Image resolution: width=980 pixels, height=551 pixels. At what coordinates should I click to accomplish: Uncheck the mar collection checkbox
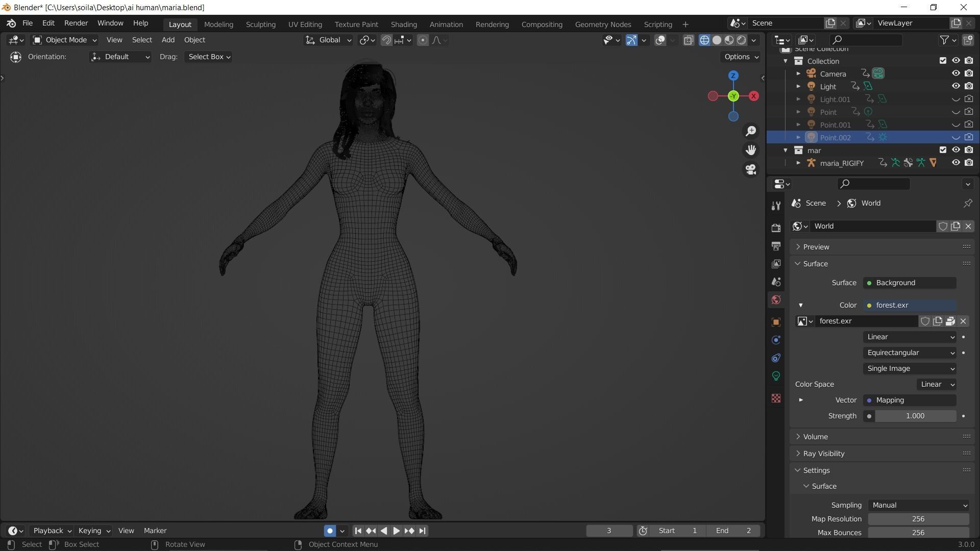[943, 150]
